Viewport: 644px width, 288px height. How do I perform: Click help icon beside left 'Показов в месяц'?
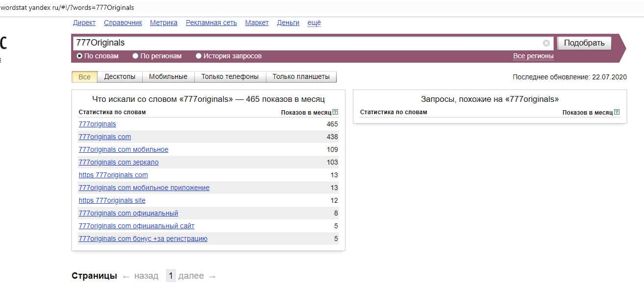[335, 112]
